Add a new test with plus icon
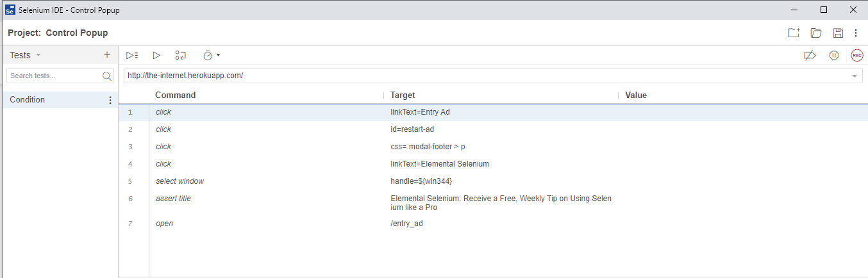The height and width of the screenshot is (278, 868). (107, 55)
